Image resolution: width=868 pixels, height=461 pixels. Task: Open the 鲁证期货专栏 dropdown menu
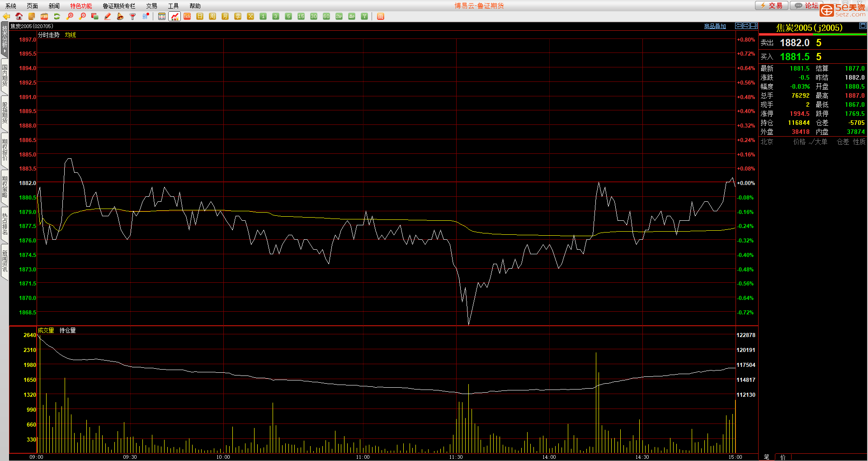click(119, 6)
